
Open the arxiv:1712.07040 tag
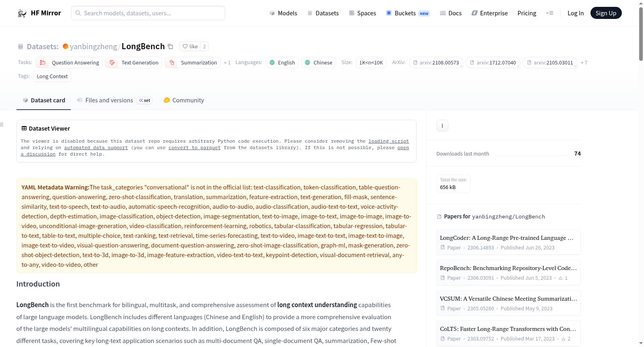(x=493, y=62)
